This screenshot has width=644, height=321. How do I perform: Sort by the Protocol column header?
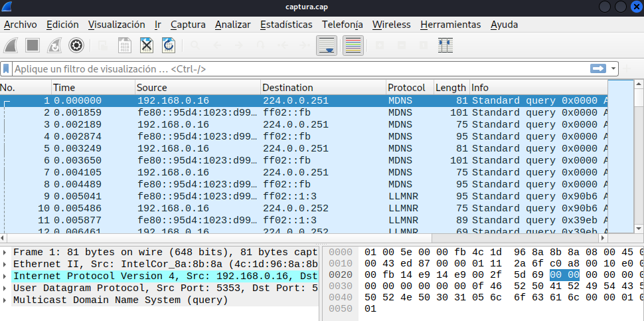point(410,88)
